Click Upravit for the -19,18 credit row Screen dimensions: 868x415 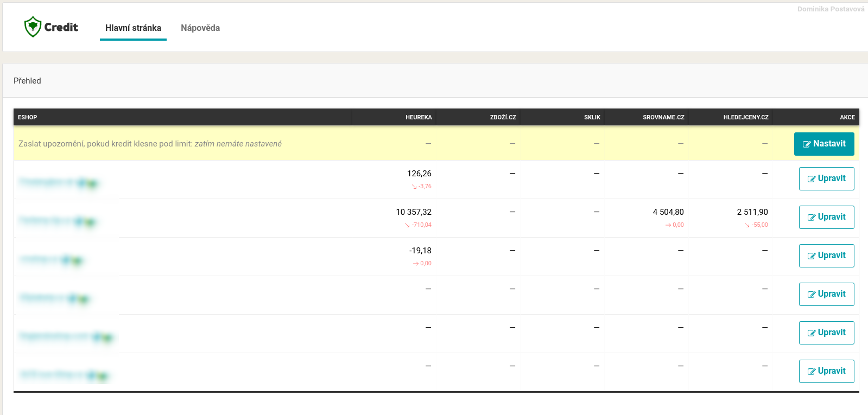coord(826,256)
